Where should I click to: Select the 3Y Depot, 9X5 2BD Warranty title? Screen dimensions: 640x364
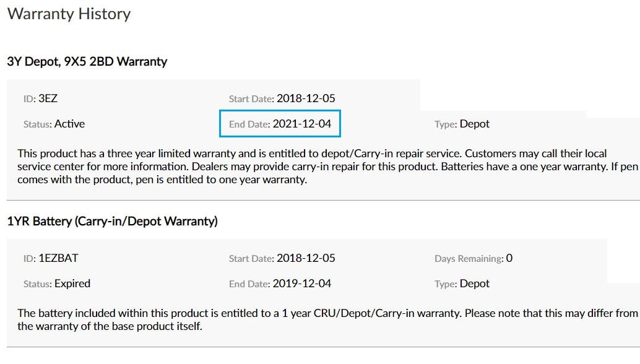(87, 62)
